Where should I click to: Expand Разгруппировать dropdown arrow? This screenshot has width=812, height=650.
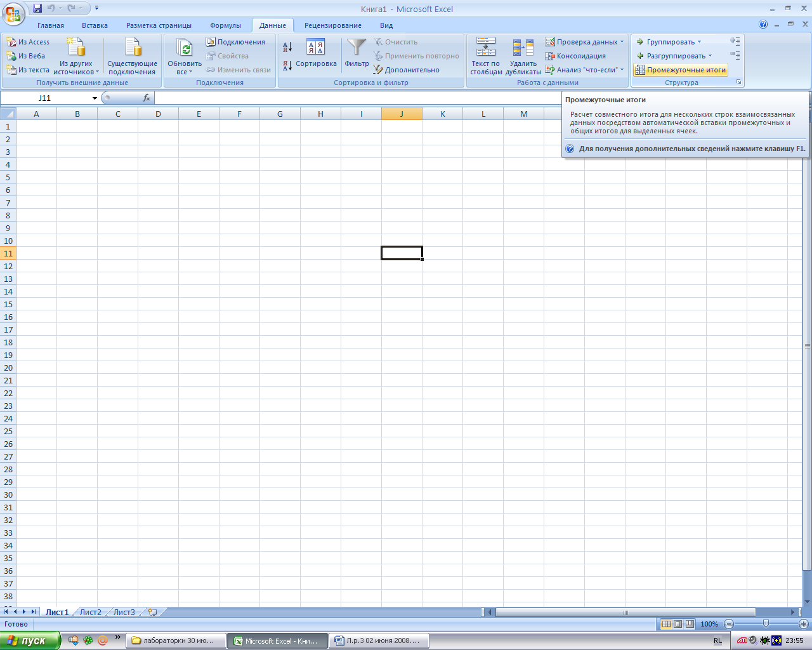click(710, 56)
